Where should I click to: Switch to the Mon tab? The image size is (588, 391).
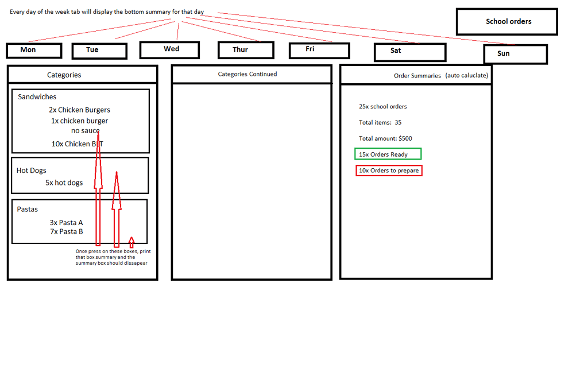[34, 51]
